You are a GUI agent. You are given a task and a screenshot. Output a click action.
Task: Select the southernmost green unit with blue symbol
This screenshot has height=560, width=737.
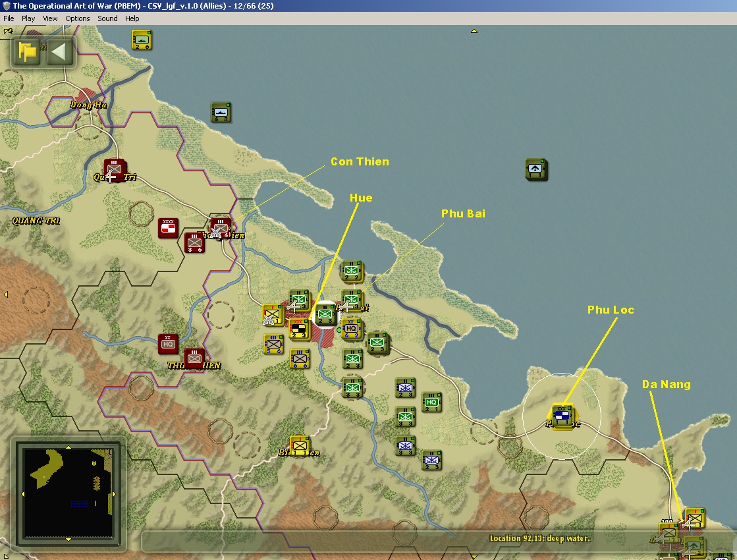[431, 461]
